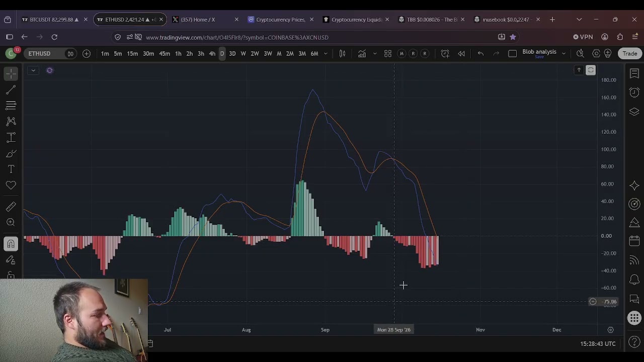Open the quick search tool
This screenshot has height=362, width=644.
click(x=580, y=53)
